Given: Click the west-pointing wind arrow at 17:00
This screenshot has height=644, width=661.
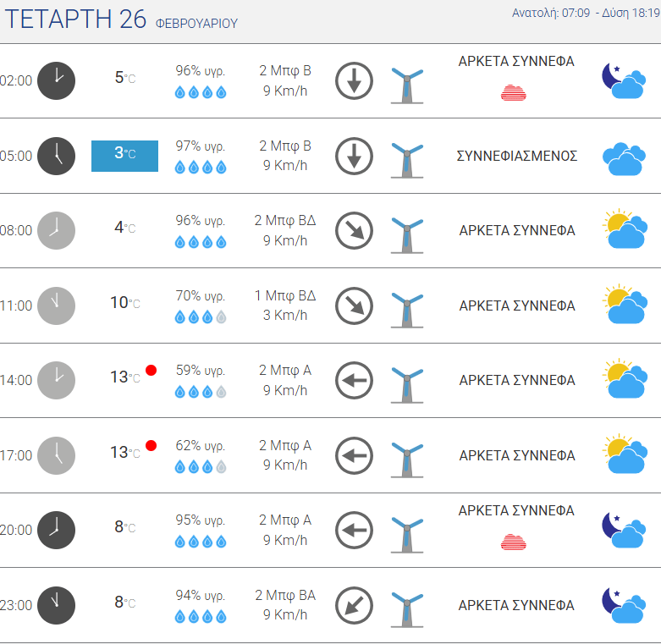Looking at the screenshot, I should click(354, 455).
